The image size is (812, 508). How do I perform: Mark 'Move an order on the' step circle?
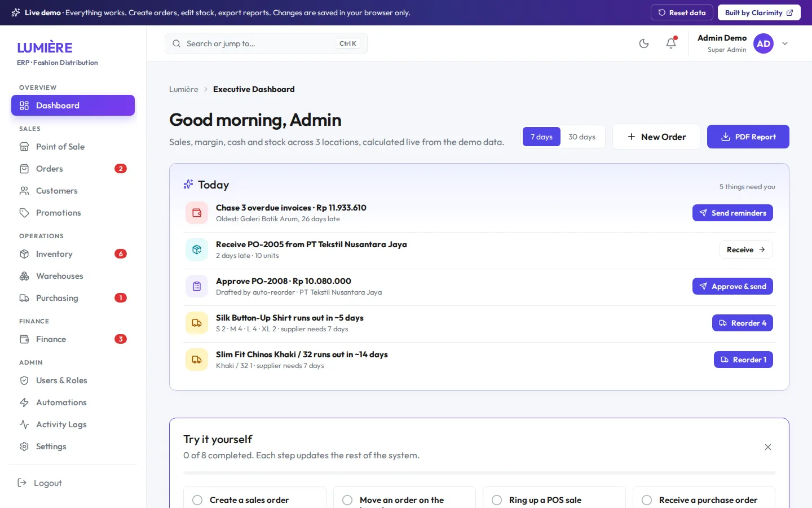[347, 500]
